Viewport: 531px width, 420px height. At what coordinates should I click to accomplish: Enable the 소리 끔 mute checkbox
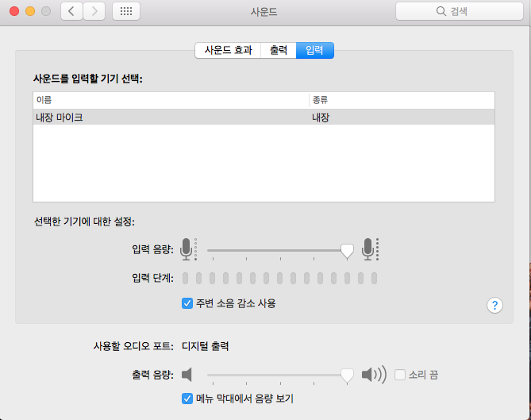(400, 375)
